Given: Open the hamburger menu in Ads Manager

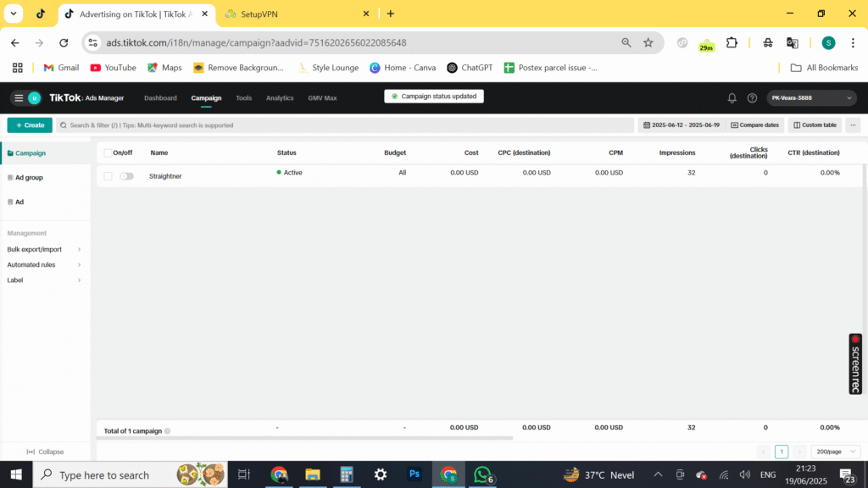Looking at the screenshot, I should point(18,98).
